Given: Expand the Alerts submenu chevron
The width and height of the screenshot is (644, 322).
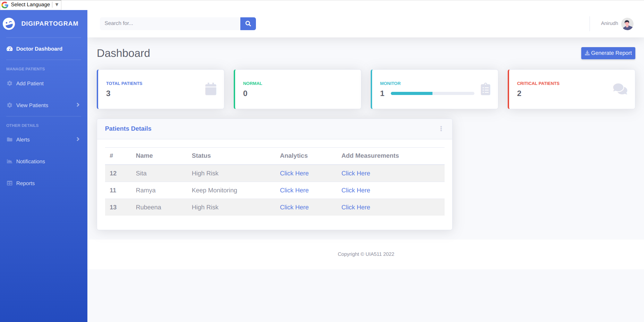Looking at the screenshot, I should (78, 139).
